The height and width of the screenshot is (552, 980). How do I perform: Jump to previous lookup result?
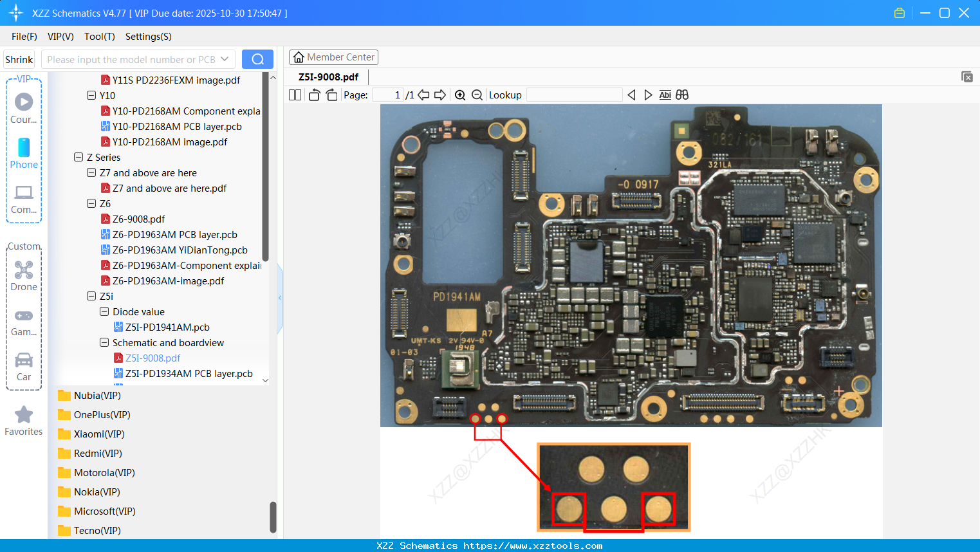tap(631, 95)
